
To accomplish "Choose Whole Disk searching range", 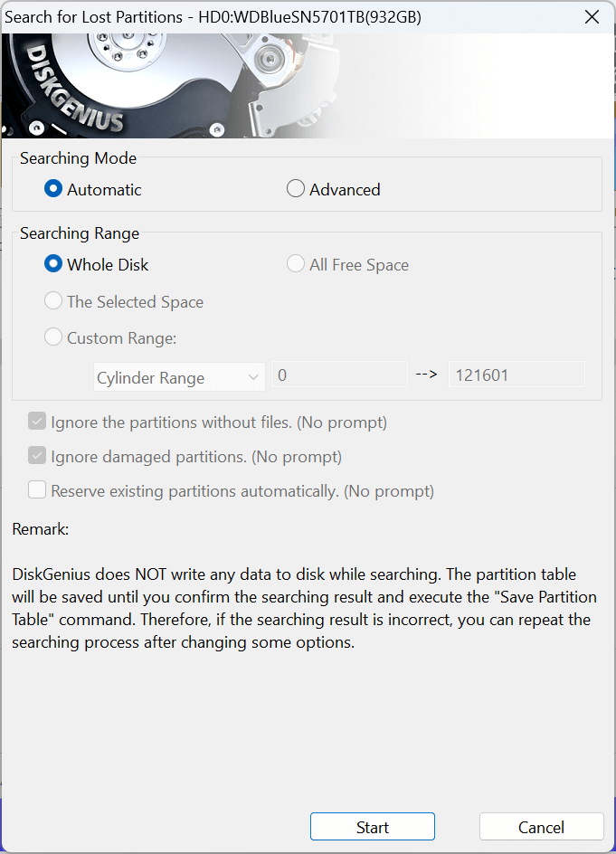I will coord(55,265).
